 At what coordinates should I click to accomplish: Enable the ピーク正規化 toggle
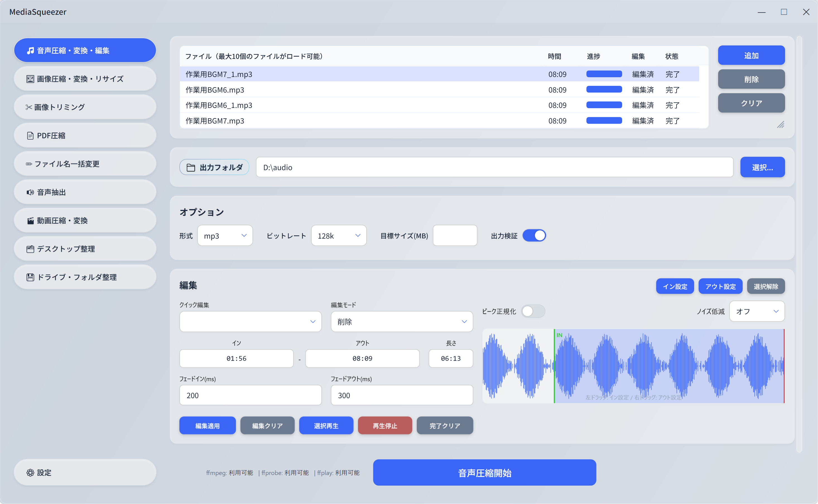click(533, 311)
